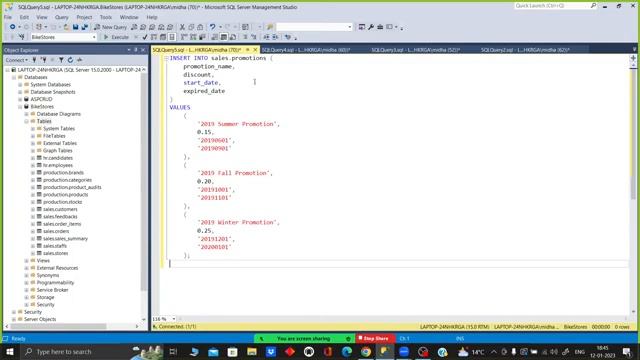Expand the Views folder node

tap(27, 260)
